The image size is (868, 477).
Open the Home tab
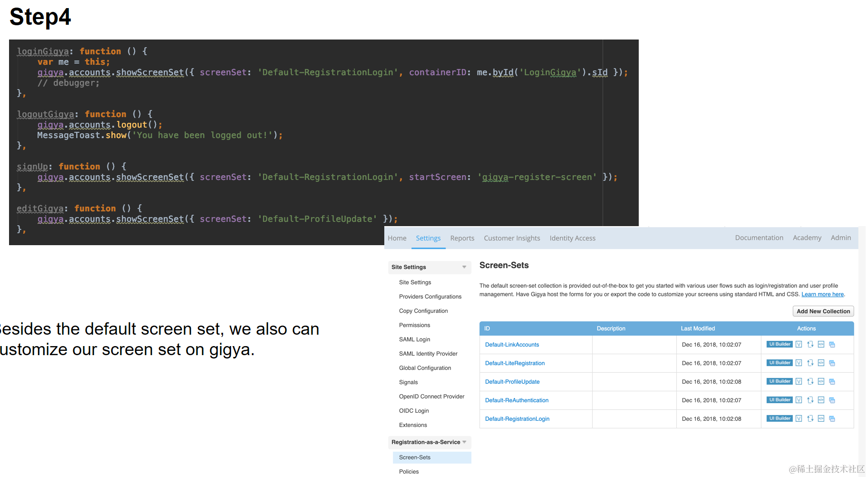(x=397, y=238)
